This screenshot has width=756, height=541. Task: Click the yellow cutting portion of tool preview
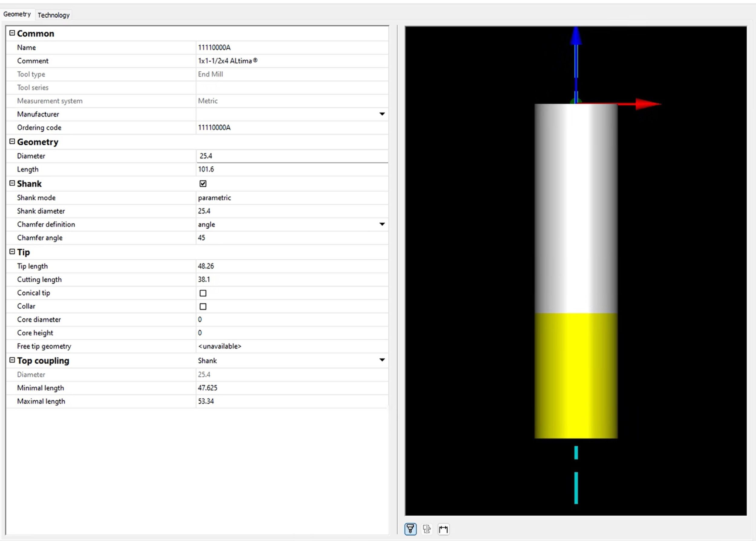(576, 375)
